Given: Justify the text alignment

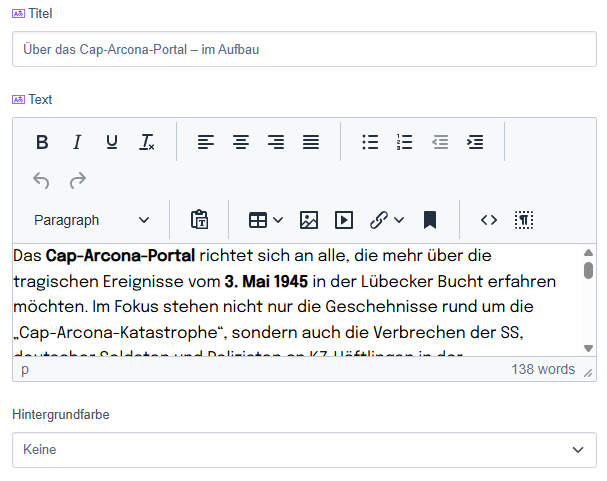Looking at the screenshot, I should [311, 142].
